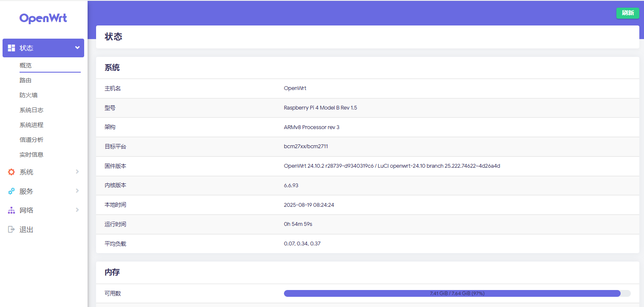Expand the 系统 menu arrow
Screen dimensions: 644x307
coord(77,172)
